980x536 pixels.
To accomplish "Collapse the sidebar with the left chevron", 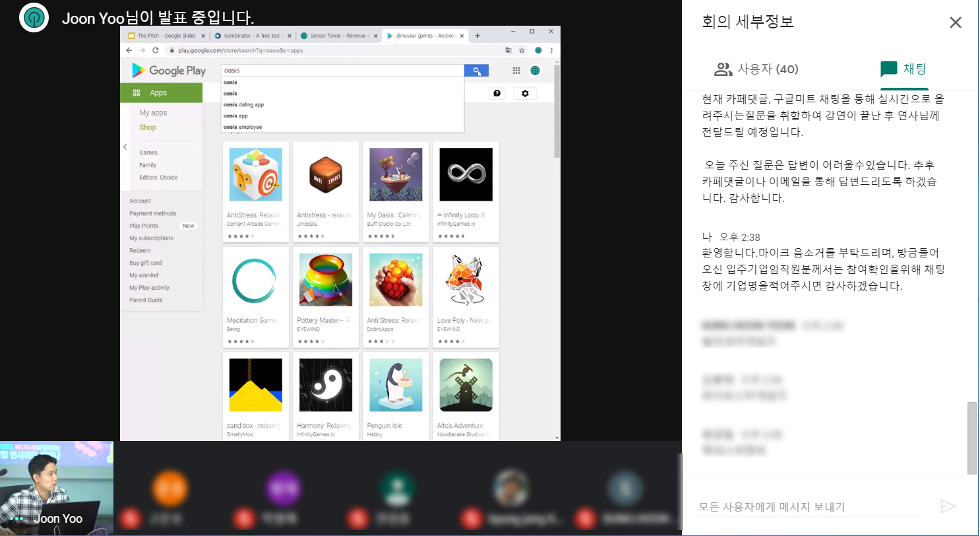I will tap(125, 147).
